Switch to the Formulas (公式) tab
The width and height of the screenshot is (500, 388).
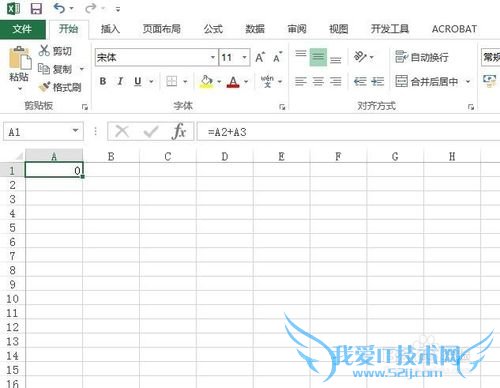[213, 29]
